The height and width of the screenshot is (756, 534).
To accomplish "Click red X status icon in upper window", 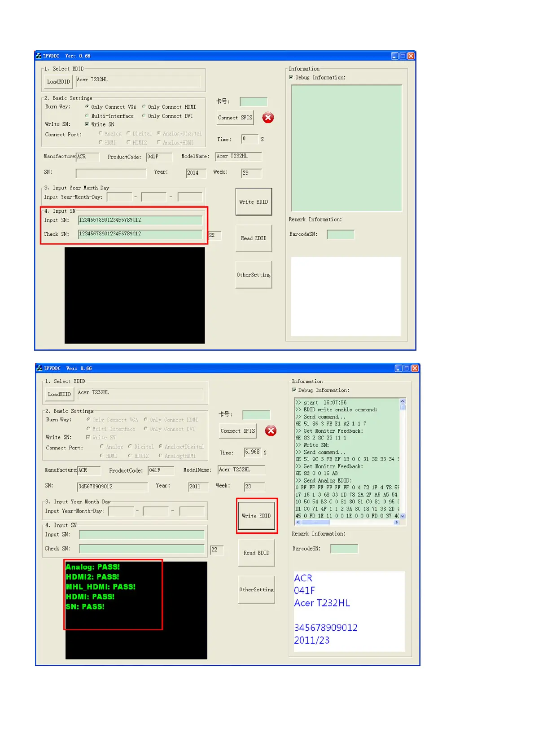I will click(268, 118).
